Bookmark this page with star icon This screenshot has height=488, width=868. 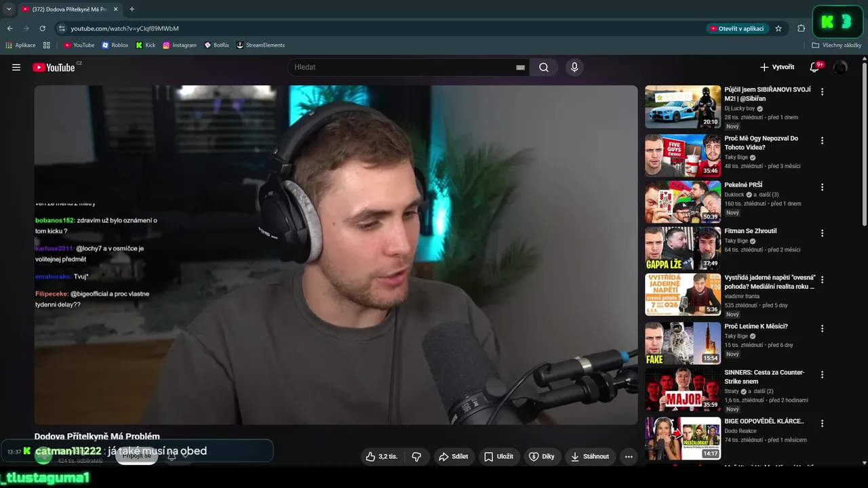(x=778, y=28)
